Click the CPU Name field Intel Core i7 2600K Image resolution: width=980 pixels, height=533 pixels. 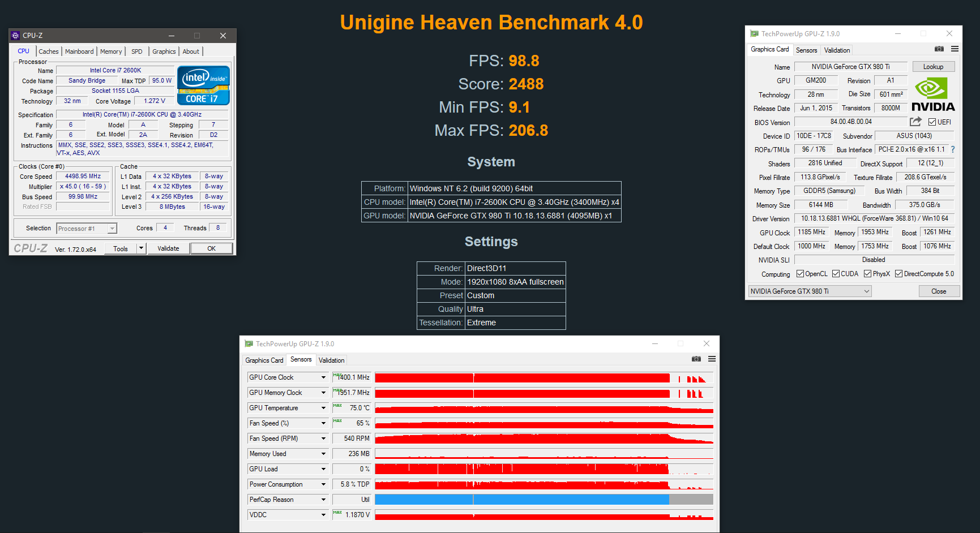[x=115, y=70]
